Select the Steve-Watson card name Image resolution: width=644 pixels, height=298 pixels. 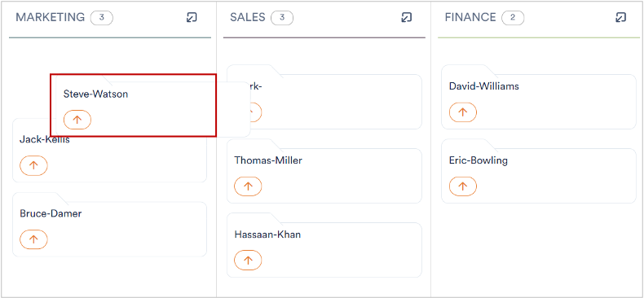click(95, 94)
